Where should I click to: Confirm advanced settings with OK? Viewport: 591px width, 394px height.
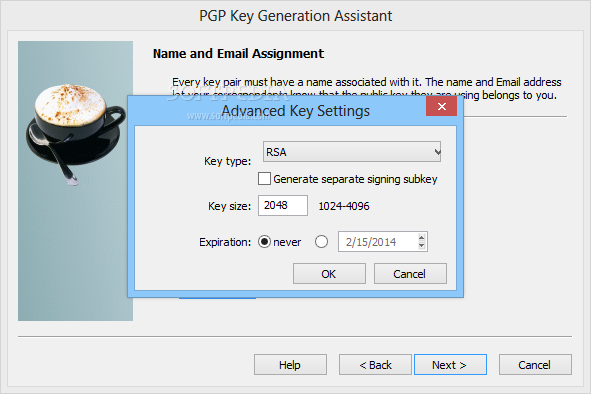[x=329, y=274]
